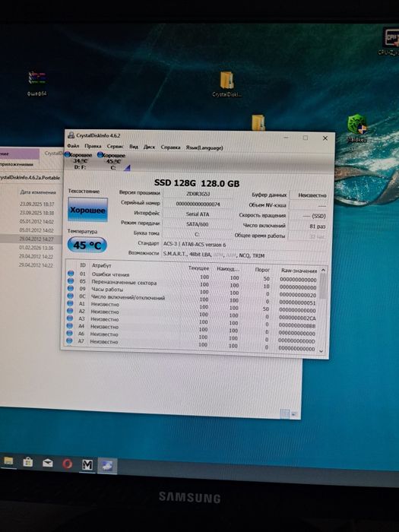The image size is (399, 532).
Task: Click the Текущее column header
Action: pos(199,268)
